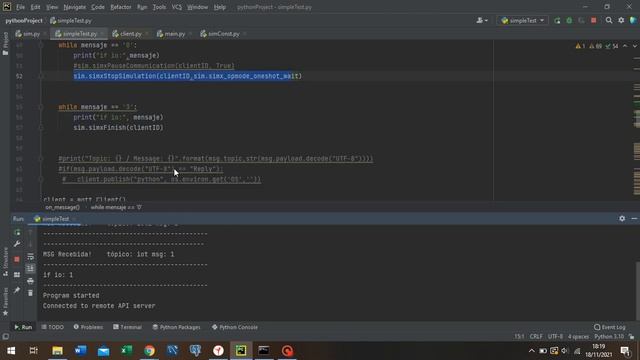This screenshot has width=640, height=360.
Task: Click the tool windows quick access icon bottom-left
Action: [x=5, y=337]
